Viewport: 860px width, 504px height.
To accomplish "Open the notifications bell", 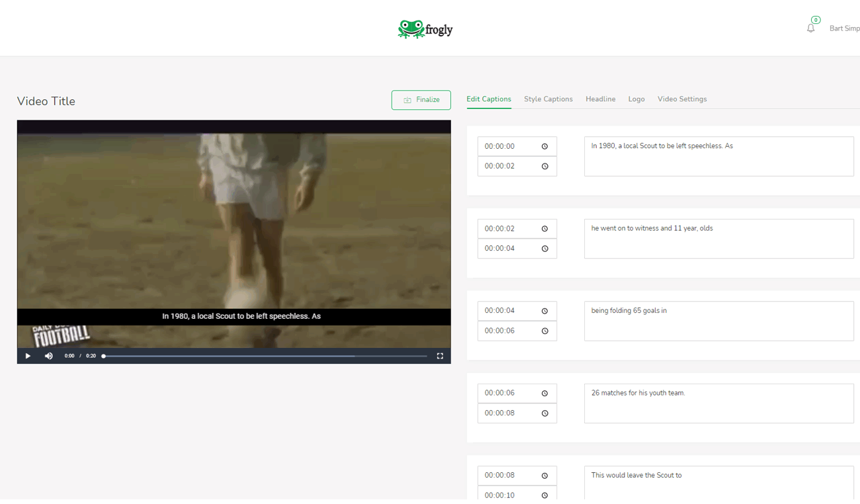I will 810,28.
